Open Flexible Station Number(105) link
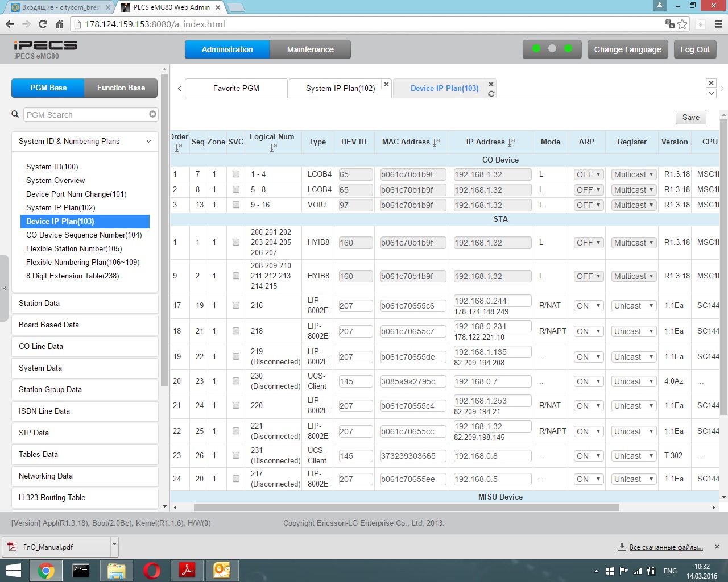 [x=74, y=248]
